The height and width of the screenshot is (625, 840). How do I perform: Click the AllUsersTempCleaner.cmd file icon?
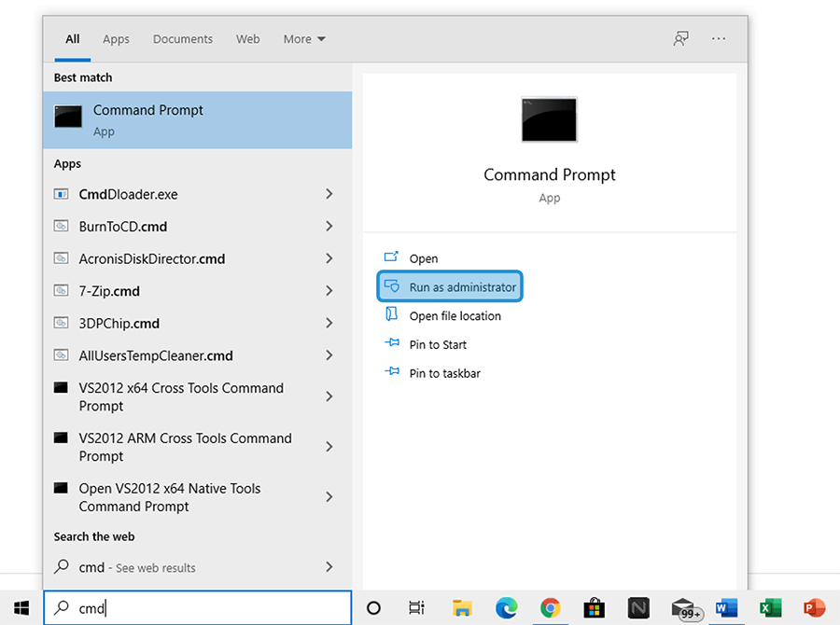[x=61, y=355]
